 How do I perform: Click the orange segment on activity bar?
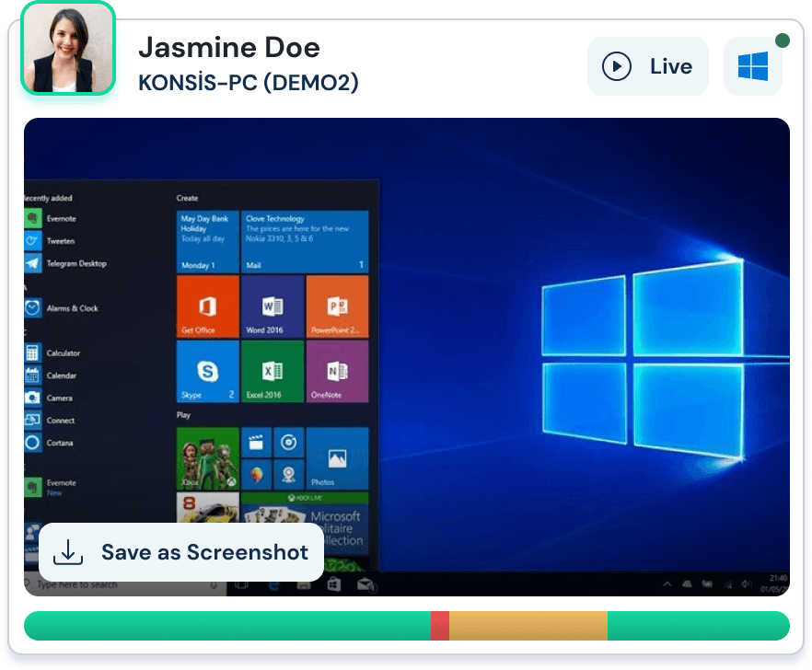click(528, 626)
